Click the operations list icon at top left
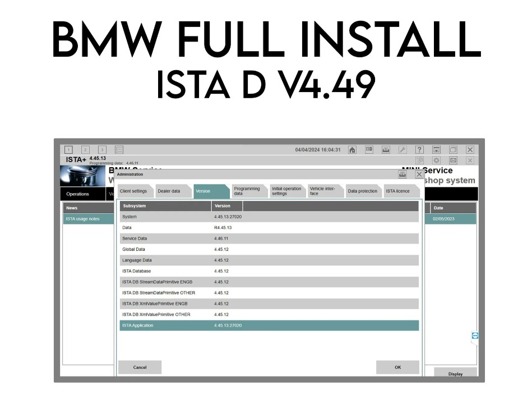The width and height of the screenshot is (532, 408). click(x=119, y=150)
